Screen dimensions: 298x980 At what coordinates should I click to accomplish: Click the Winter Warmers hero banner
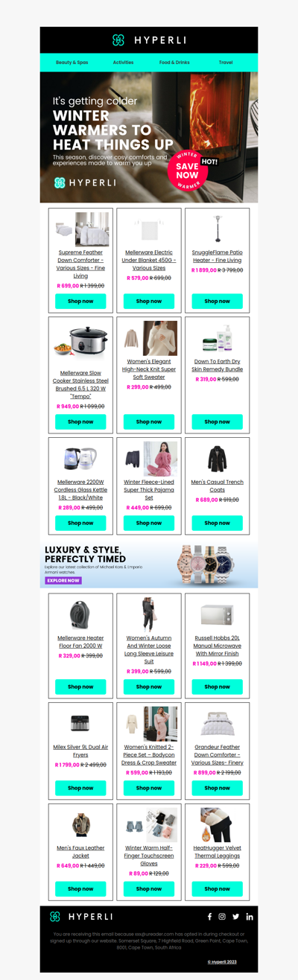[x=149, y=138]
